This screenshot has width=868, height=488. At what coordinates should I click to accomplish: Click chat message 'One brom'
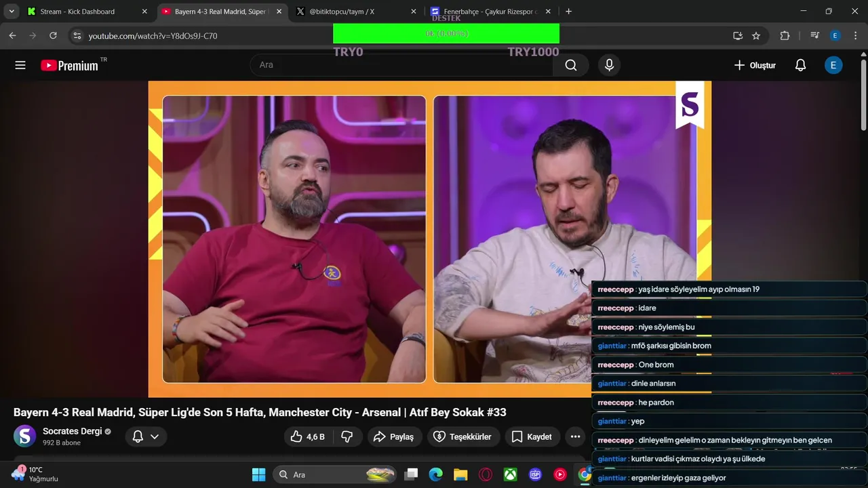[729, 365]
